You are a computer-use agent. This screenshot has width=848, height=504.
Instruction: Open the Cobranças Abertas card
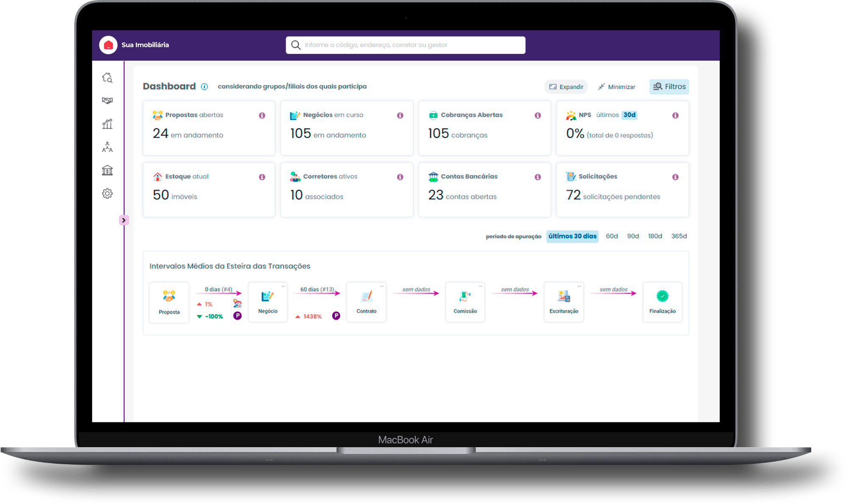point(485,128)
